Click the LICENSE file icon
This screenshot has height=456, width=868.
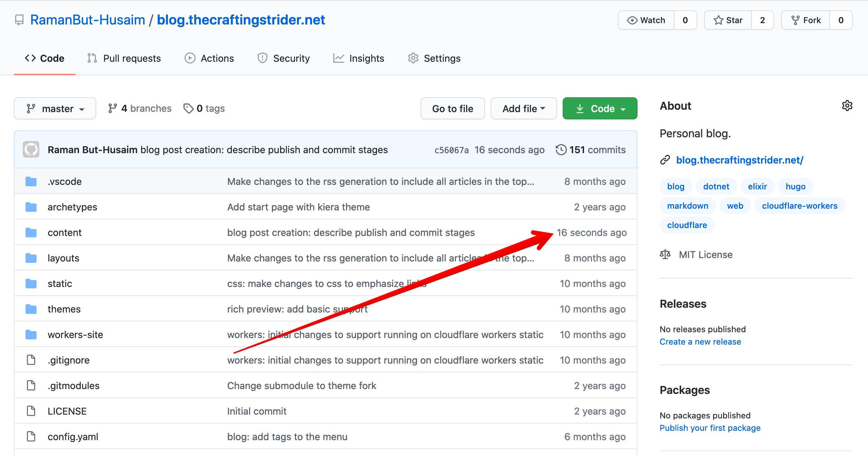(x=31, y=411)
